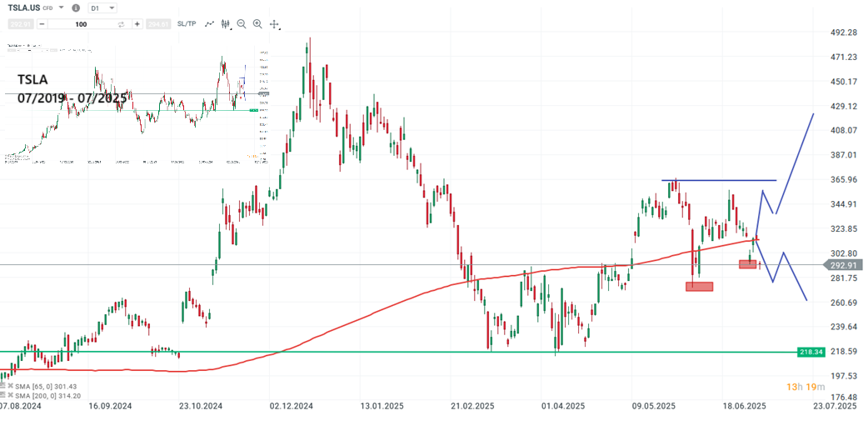This screenshot has height=421, width=868.
Task: Zoom in the chart
Action: pyautogui.click(x=257, y=24)
